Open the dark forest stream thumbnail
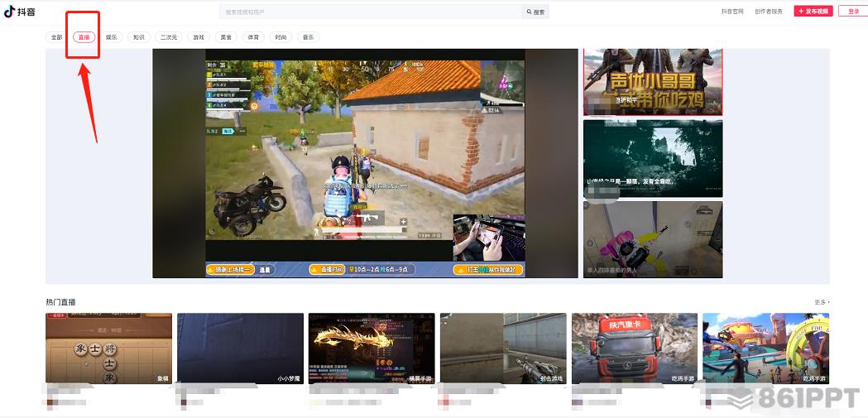The width and height of the screenshot is (868, 418). click(x=653, y=158)
